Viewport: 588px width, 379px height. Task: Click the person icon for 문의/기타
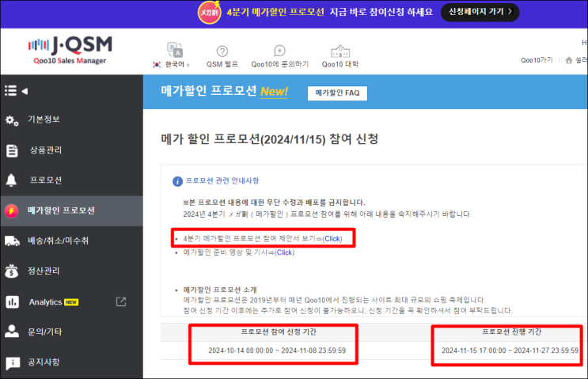point(12,332)
